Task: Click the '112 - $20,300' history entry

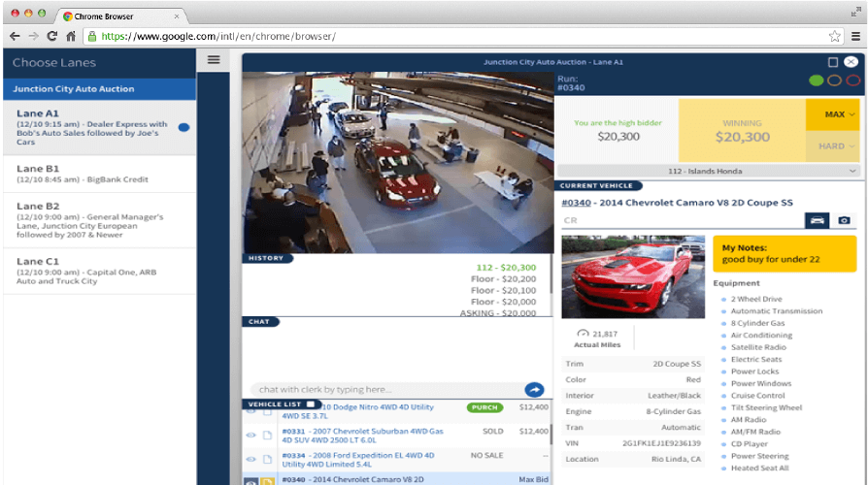Action: [506, 267]
